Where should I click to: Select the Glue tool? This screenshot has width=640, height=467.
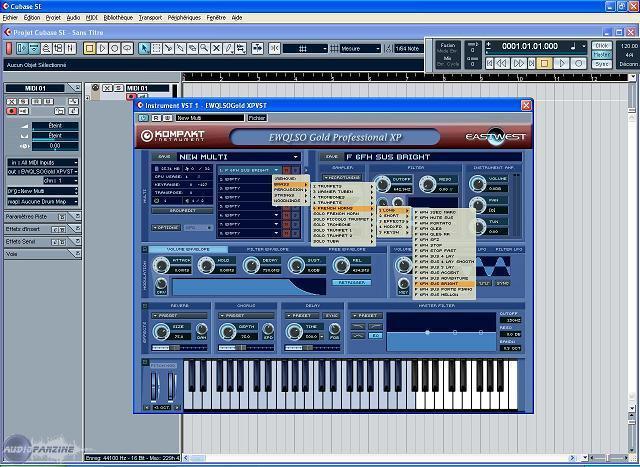click(180, 49)
